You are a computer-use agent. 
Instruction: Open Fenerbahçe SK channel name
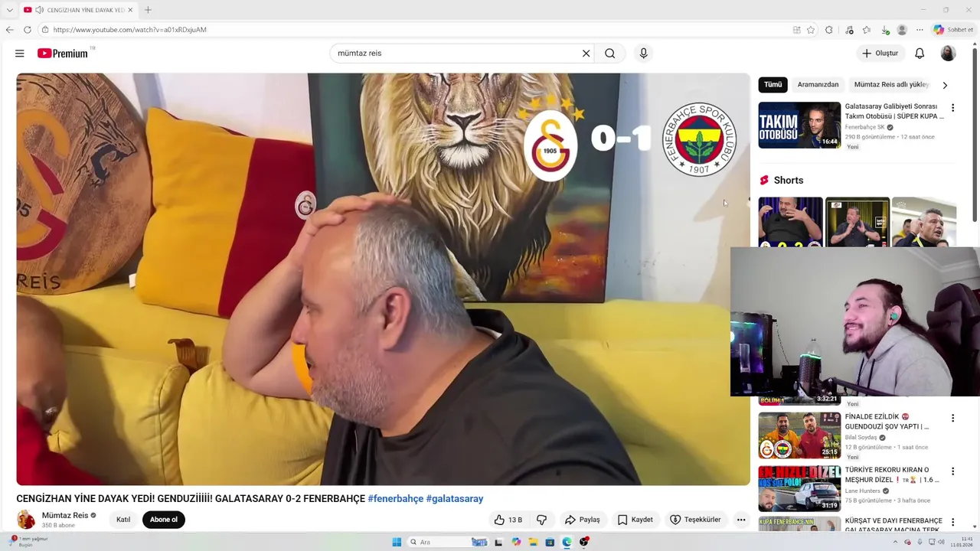(864, 127)
